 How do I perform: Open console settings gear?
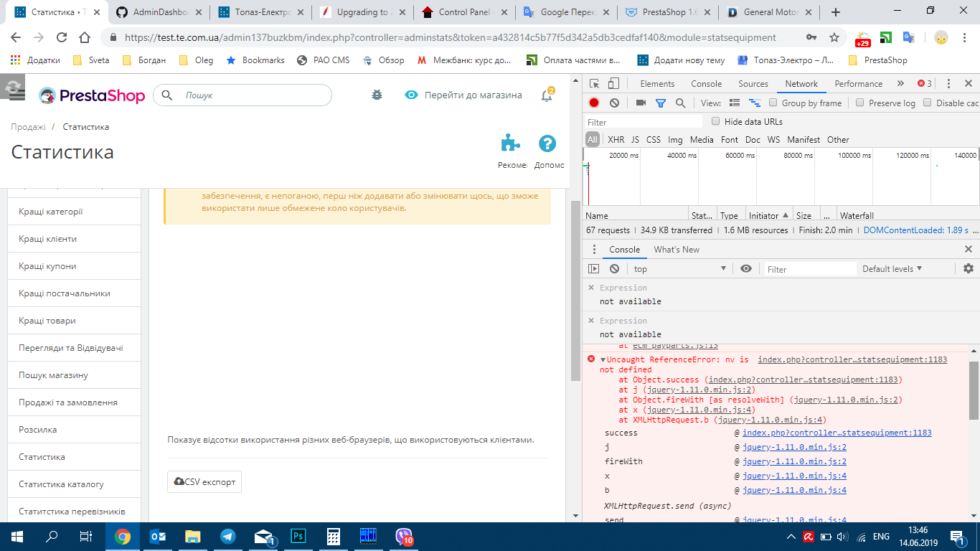(969, 269)
